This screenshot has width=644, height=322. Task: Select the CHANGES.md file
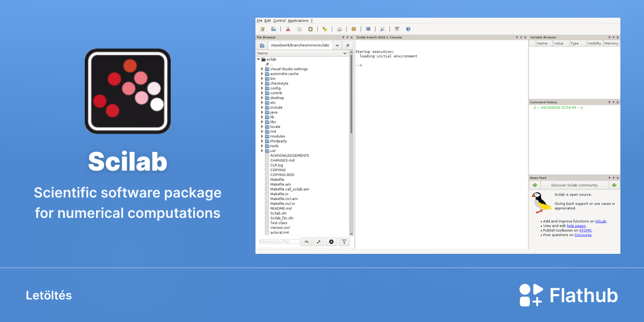pos(282,160)
